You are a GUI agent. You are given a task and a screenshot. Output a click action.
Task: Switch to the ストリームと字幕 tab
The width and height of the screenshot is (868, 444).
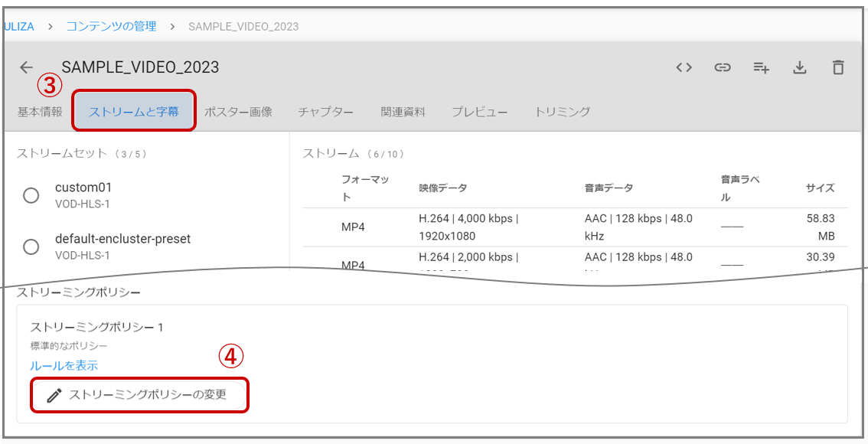point(134,112)
